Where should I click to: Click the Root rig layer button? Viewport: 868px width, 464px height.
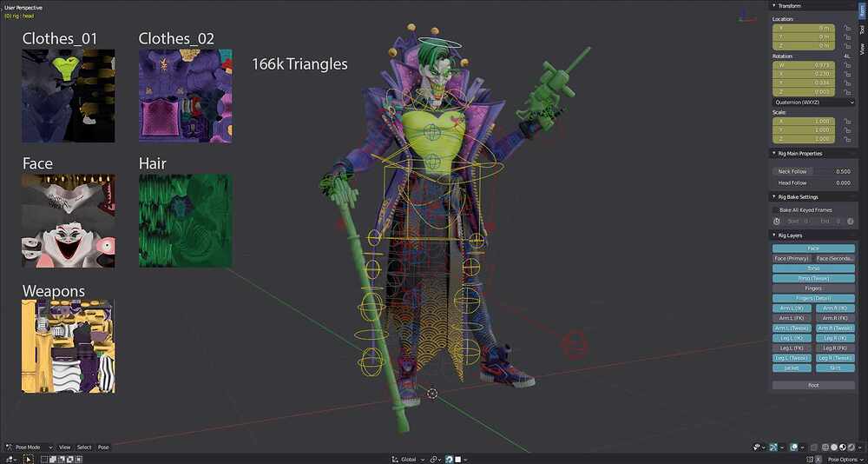click(x=813, y=385)
